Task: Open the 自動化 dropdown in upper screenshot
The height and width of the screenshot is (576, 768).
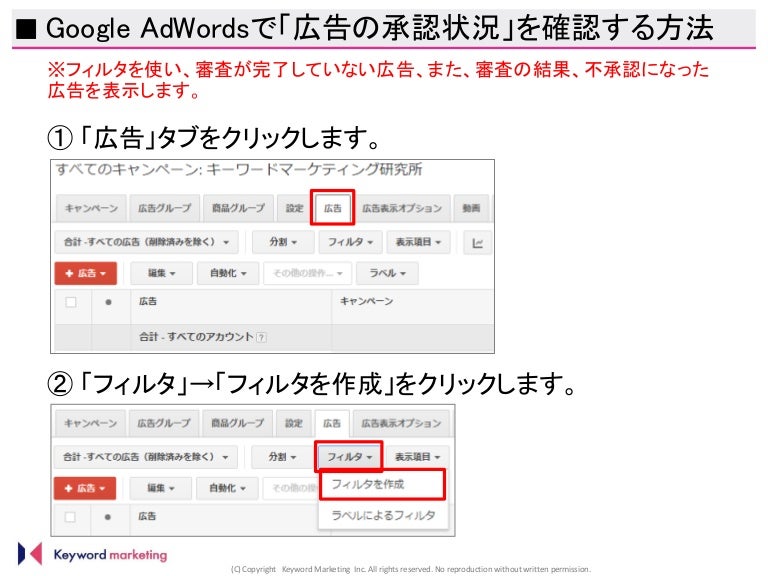Action: pos(228,273)
